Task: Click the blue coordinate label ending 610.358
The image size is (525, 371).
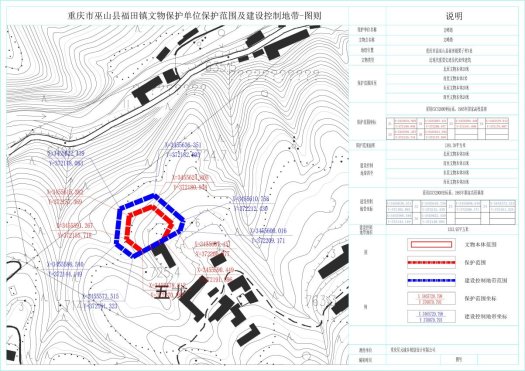Action: click(x=250, y=204)
